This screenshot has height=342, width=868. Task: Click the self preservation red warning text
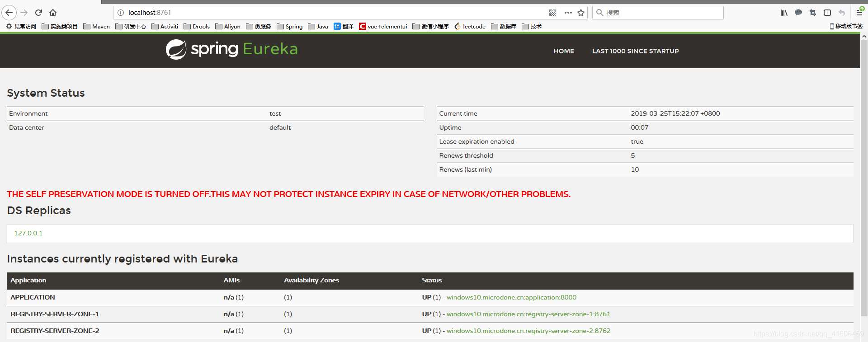[288, 194]
